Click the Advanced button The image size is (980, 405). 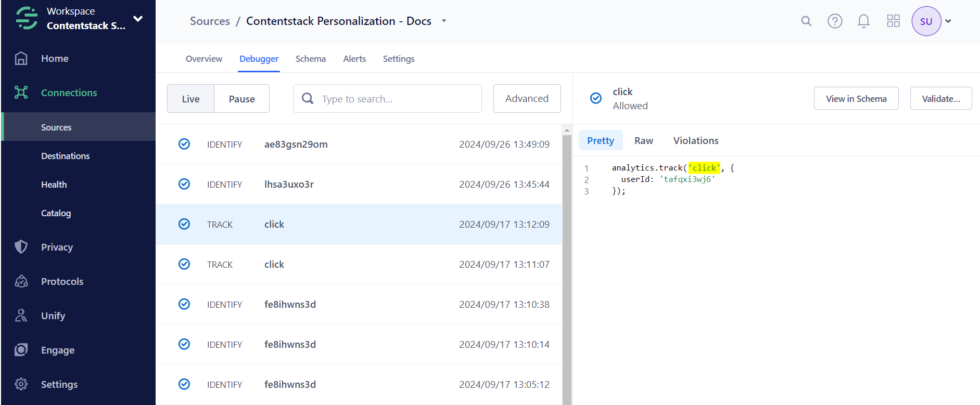pos(527,98)
